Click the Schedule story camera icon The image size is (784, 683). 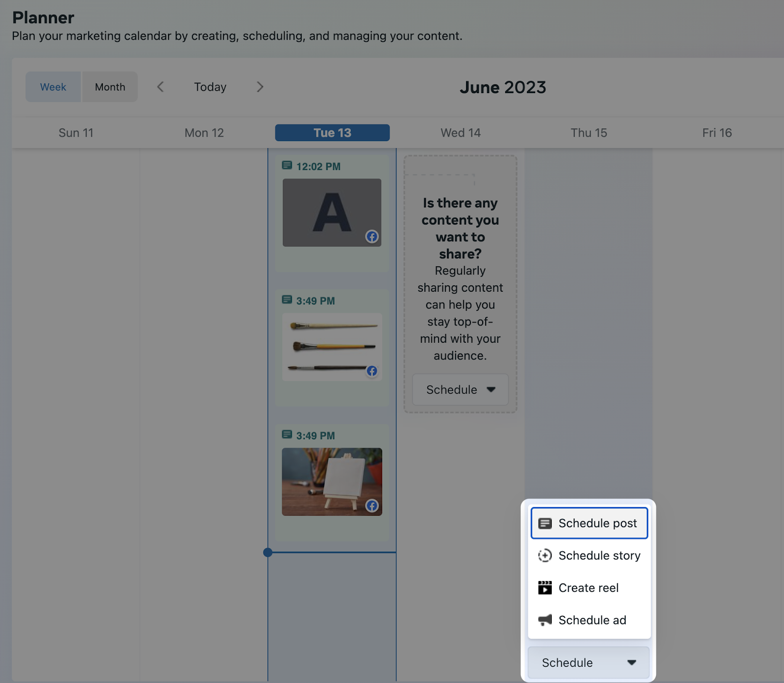coord(545,556)
